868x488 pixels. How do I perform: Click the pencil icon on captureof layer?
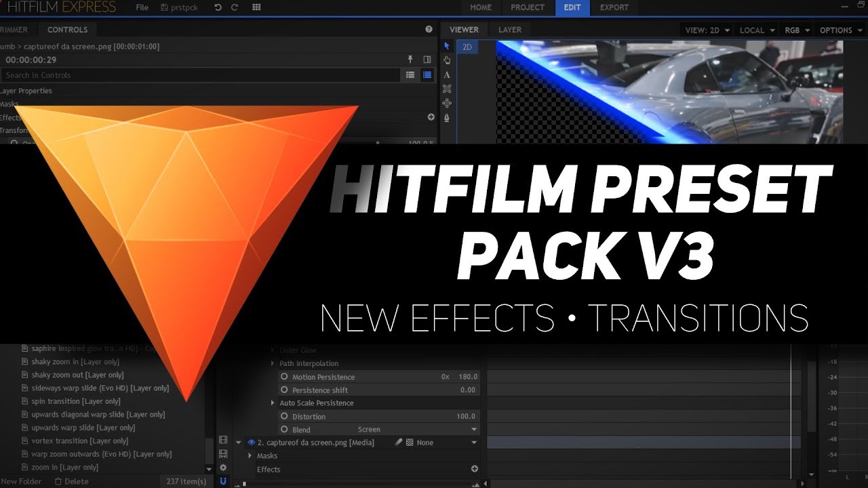pyautogui.click(x=399, y=443)
